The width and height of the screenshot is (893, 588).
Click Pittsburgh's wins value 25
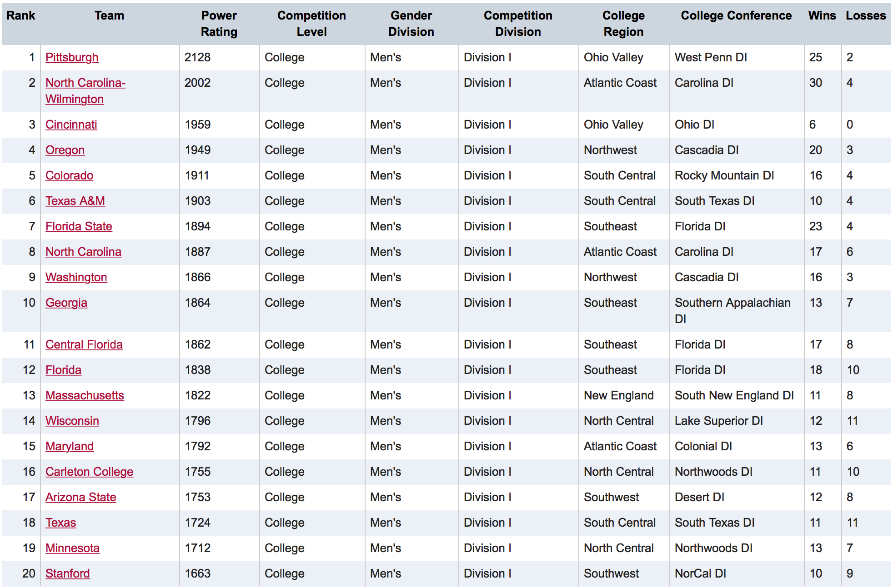816,57
